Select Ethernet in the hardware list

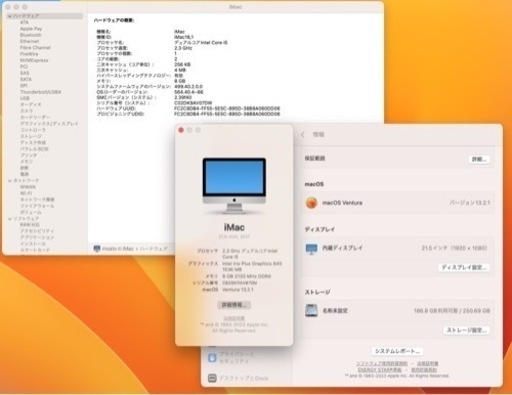point(29,41)
